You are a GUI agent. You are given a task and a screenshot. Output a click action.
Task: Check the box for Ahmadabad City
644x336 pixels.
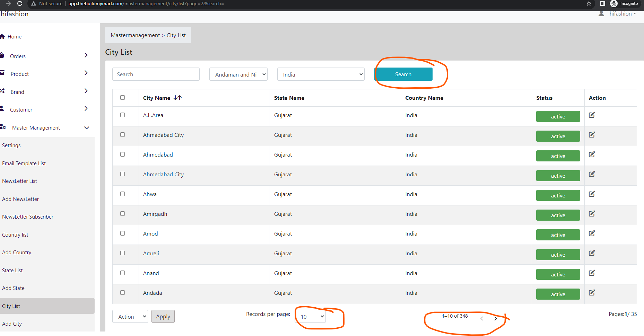pos(122,134)
